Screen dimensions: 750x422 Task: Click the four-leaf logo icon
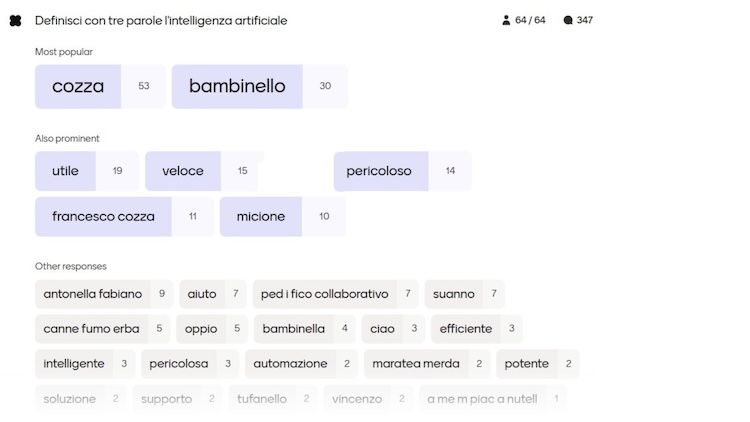point(15,20)
